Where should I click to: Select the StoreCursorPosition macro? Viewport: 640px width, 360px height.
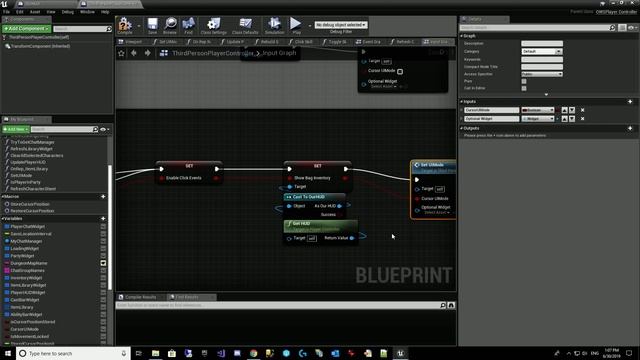(30, 204)
